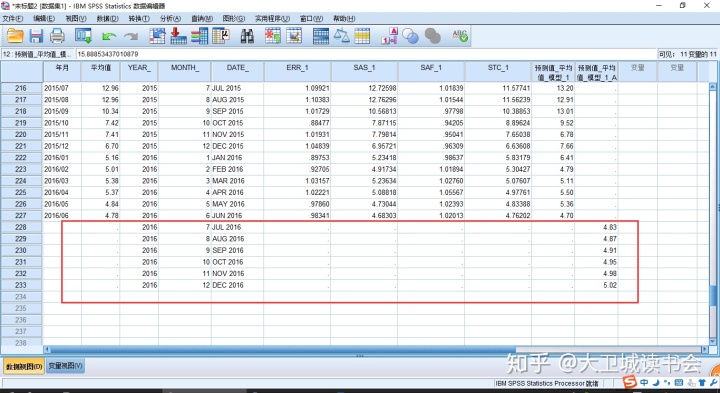Switch to 数据视图 tab
Screen dimensions: 720x393
pos(24,366)
